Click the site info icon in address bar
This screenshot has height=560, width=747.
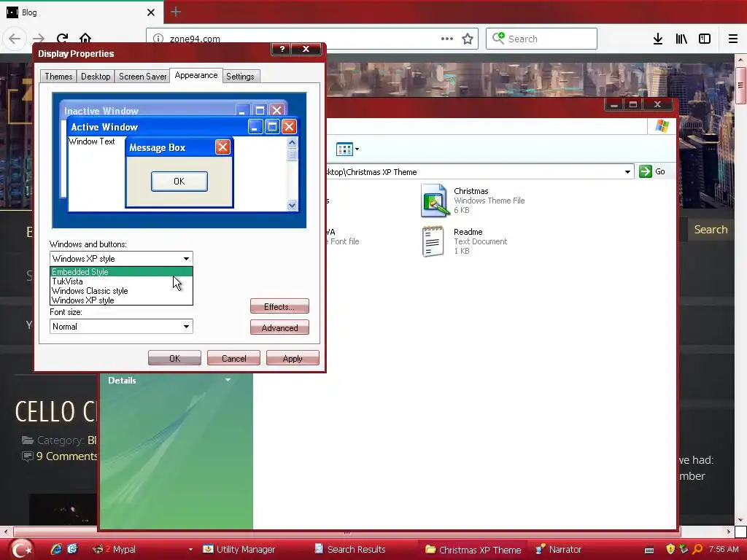(158, 39)
